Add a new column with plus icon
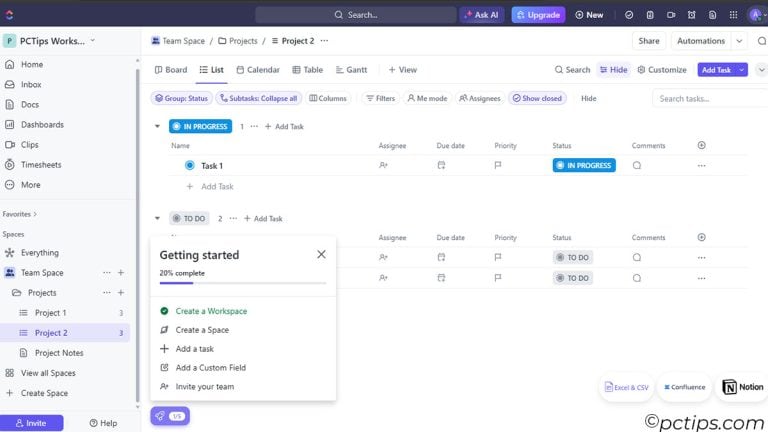This screenshot has height=432, width=768. 701,146
